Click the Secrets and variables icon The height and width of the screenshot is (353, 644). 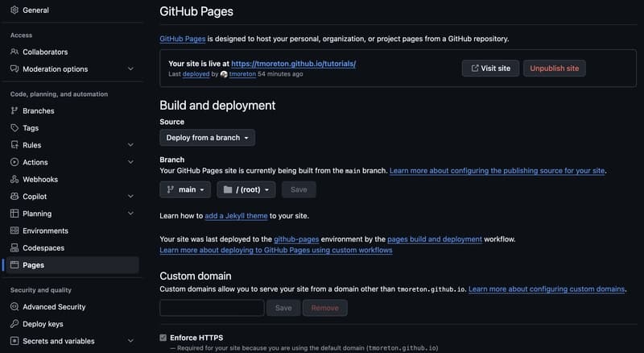(x=14, y=341)
